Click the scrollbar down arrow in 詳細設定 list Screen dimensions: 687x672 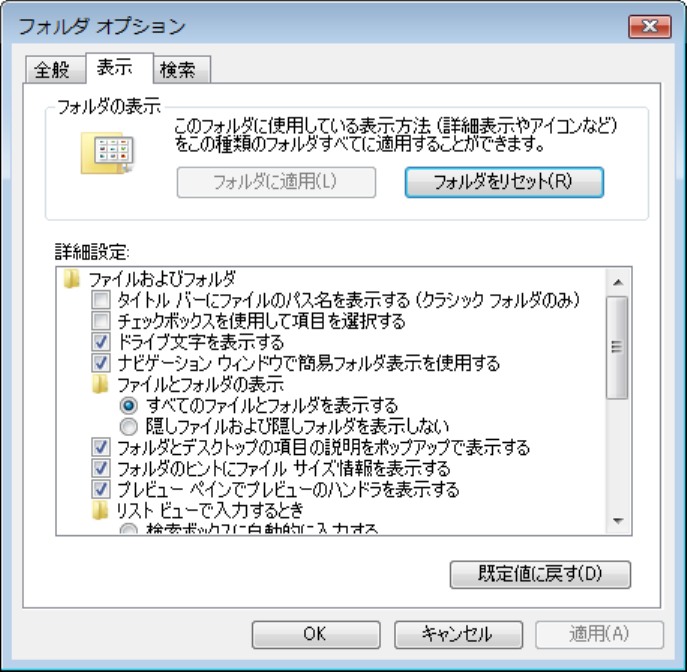coord(618,521)
